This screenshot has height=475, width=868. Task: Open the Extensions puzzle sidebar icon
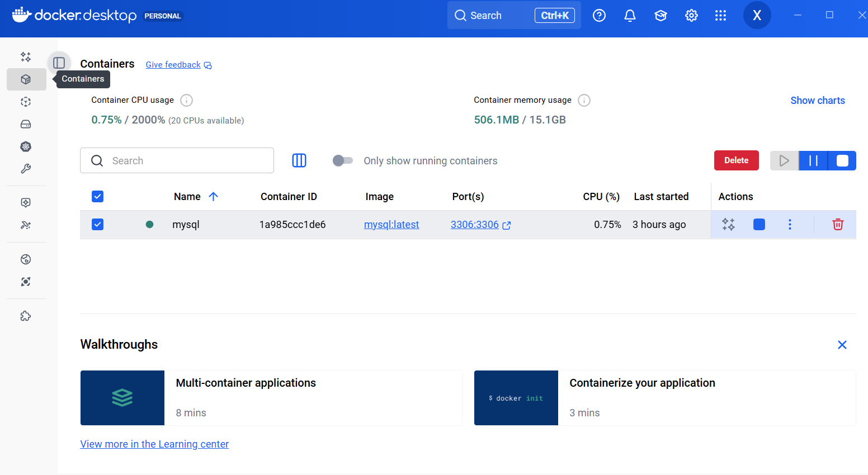coord(26,316)
